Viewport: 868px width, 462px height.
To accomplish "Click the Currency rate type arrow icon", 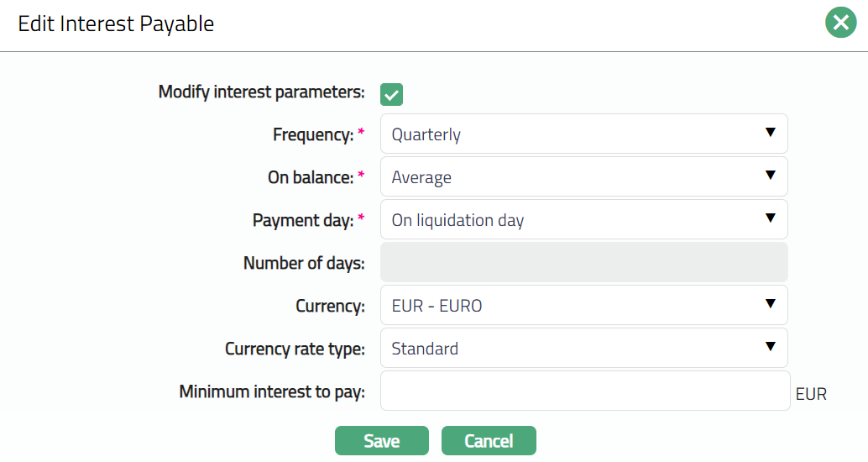I will click(770, 347).
